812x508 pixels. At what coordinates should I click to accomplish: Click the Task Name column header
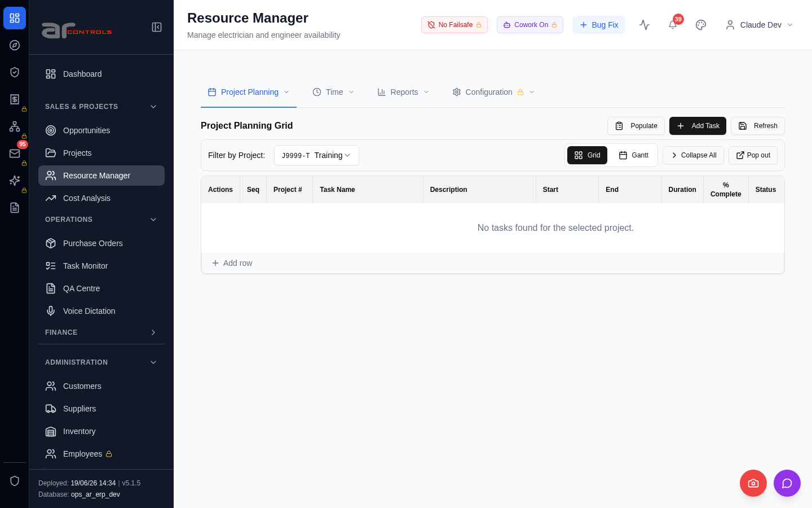click(x=368, y=190)
